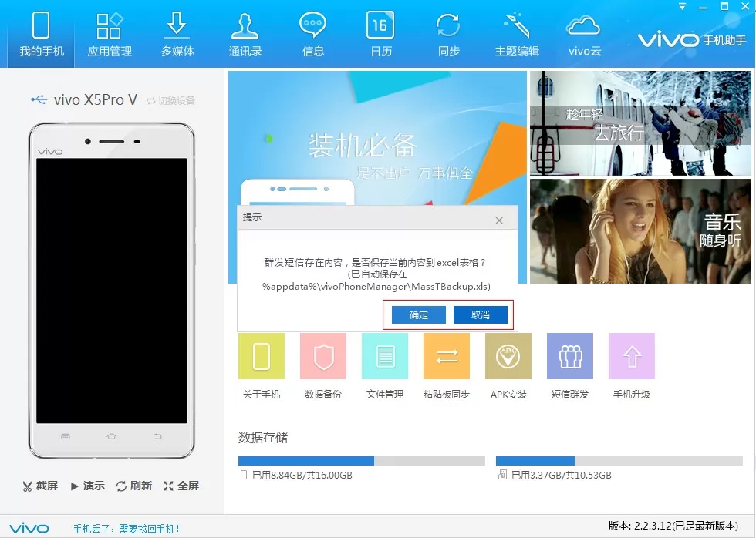Click 已用3.37GB/共10.53GB text
Screen dimensions: 756x538
[x=562, y=476]
